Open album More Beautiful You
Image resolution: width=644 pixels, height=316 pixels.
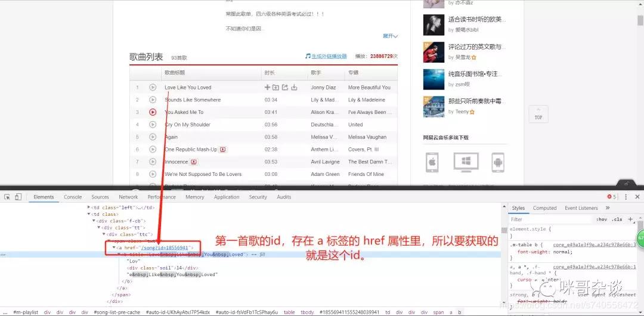point(369,87)
